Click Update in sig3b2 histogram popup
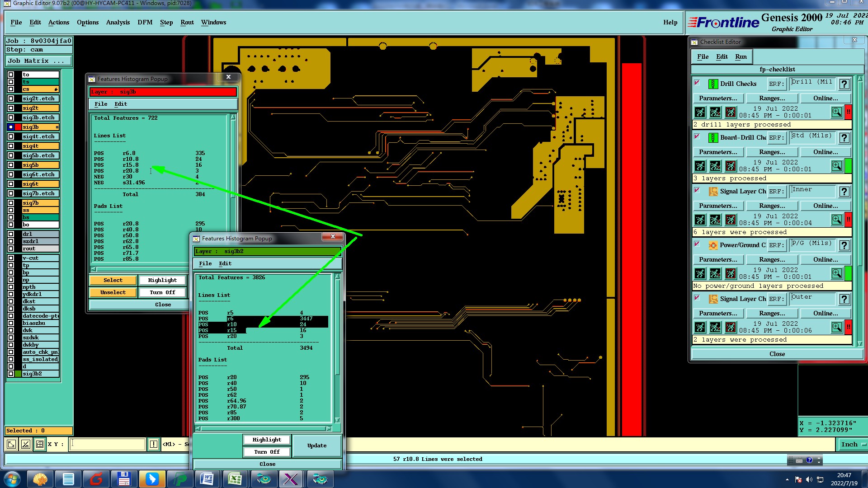Screen dimensions: 868x488 pyautogui.click(x=316, y=446)
